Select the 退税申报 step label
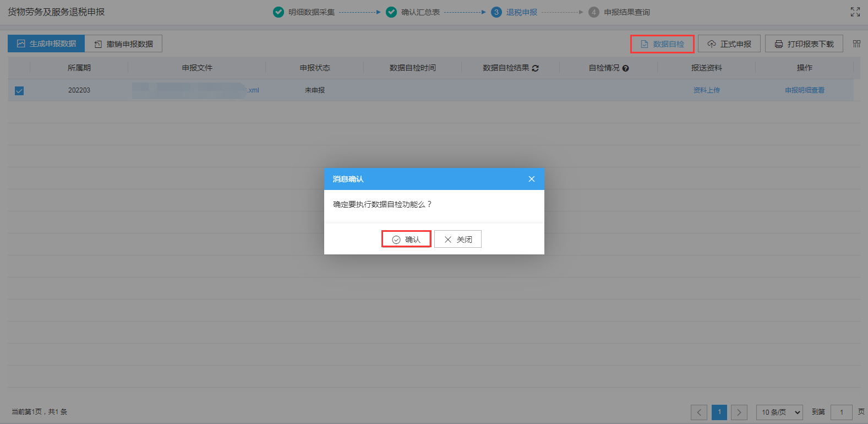This screenshot has height=424, width=868. [522, 12]
